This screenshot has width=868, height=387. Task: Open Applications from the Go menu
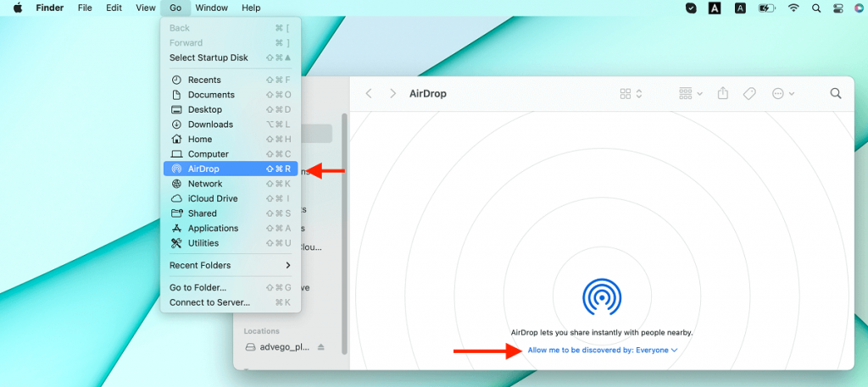[x=231, y=229]
